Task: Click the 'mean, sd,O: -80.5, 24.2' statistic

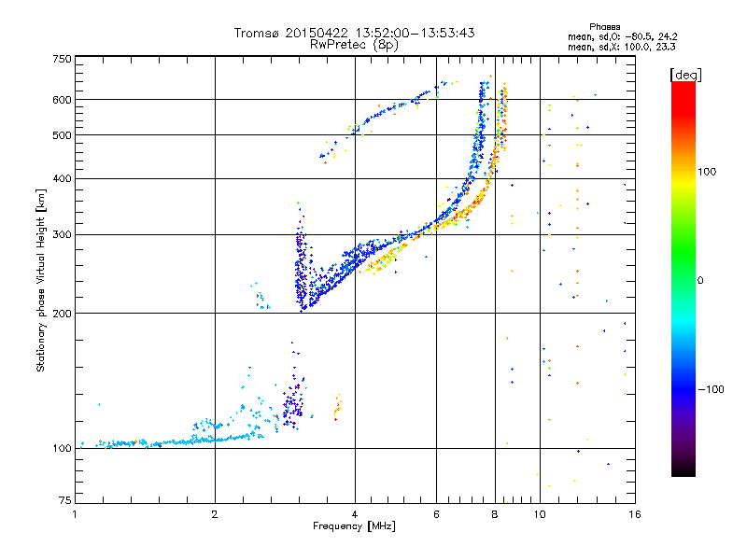Action: (622, 36)
